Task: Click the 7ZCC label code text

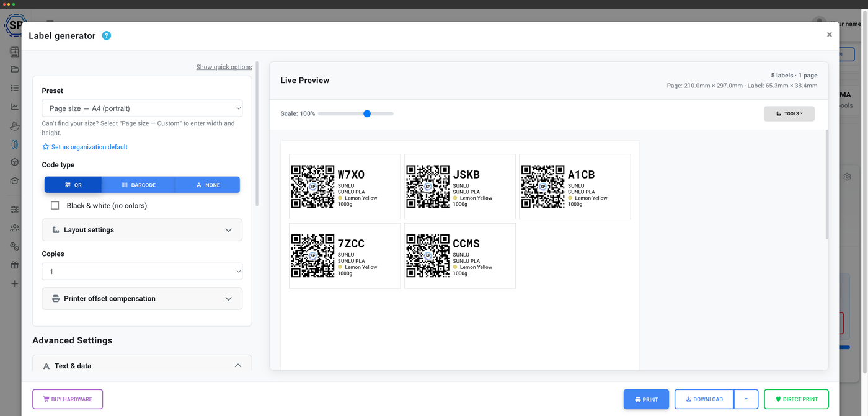Action: pos(351,244)
